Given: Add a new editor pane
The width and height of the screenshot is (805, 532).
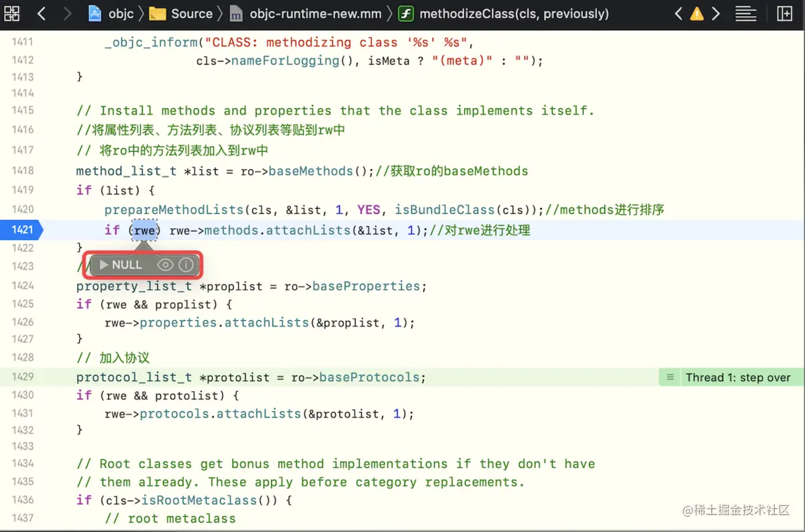Looking at the screenshot, I should pos(784,13).
